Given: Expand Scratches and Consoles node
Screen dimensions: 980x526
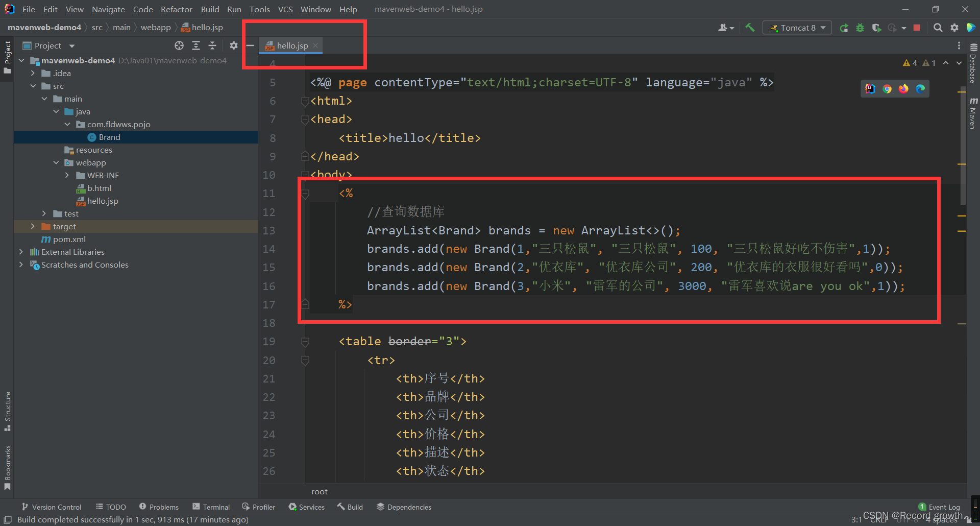Looking at the screenshot, I should point(21,265).
